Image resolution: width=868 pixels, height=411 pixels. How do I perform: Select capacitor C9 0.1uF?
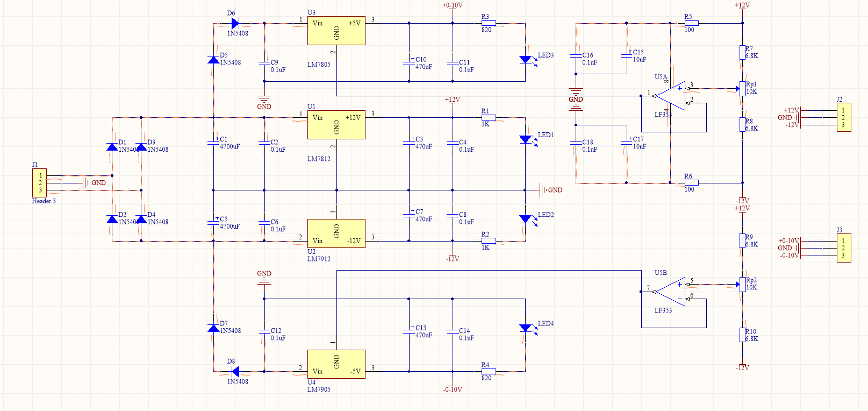click(x=264, y=63)
